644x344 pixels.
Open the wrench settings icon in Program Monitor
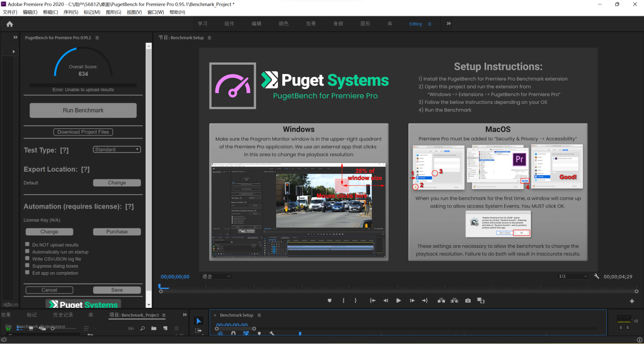pos(597,276)
